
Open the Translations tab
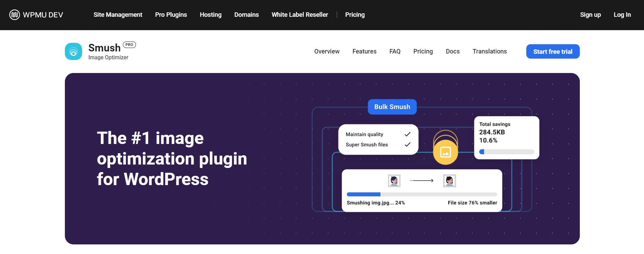490,51
